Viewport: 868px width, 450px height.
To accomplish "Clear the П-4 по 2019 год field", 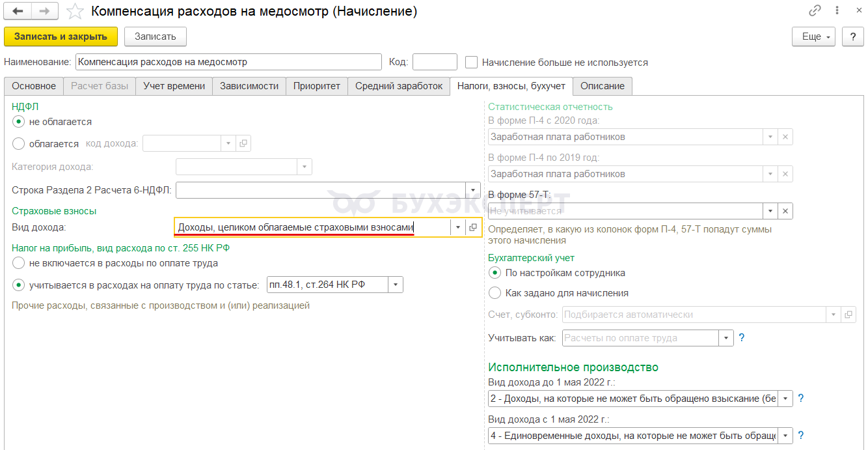I will 785,174.
